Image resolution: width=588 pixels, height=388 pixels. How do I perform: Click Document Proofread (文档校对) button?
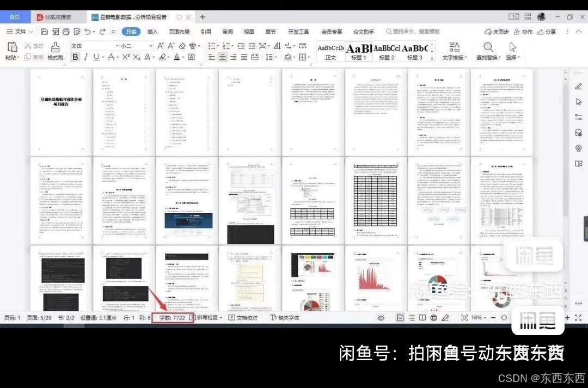(243, 318)
